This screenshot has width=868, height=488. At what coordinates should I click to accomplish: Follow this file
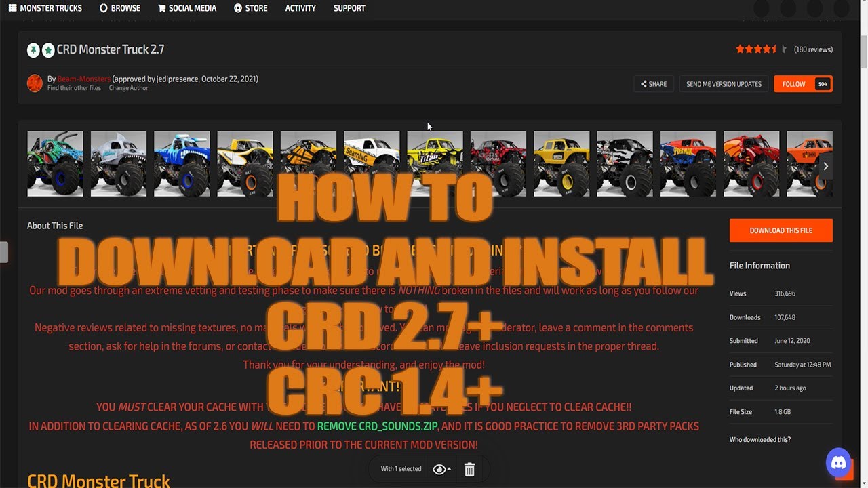794,84
